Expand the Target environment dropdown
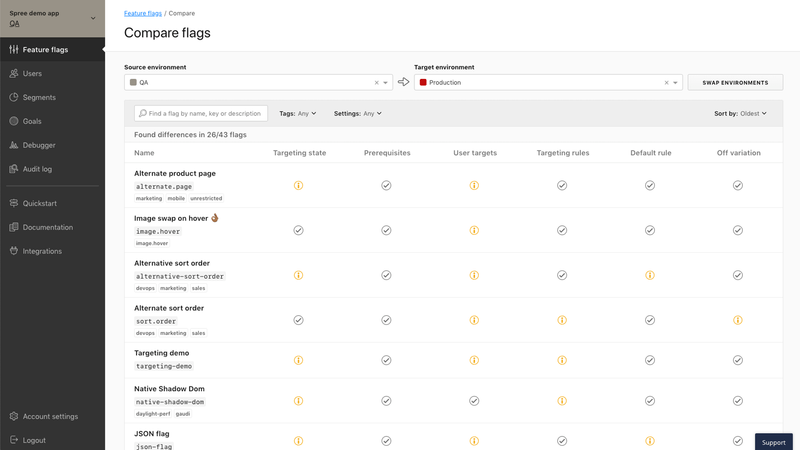This screenshot has width=800, height=450. (676, 82)
